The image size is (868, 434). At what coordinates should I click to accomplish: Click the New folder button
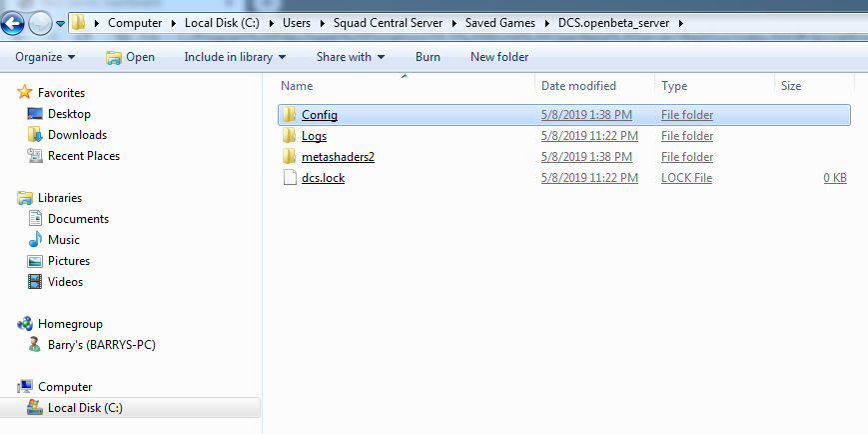[x=499, y=57]
